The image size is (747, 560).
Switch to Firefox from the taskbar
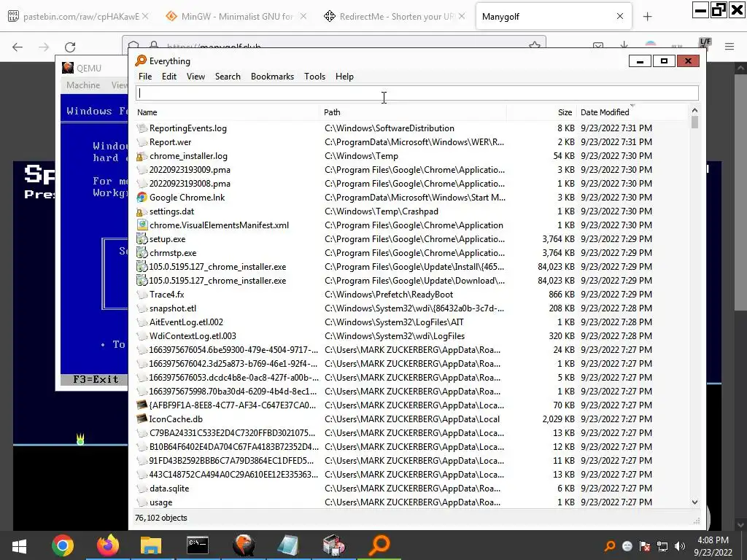(x=108, y=545)
